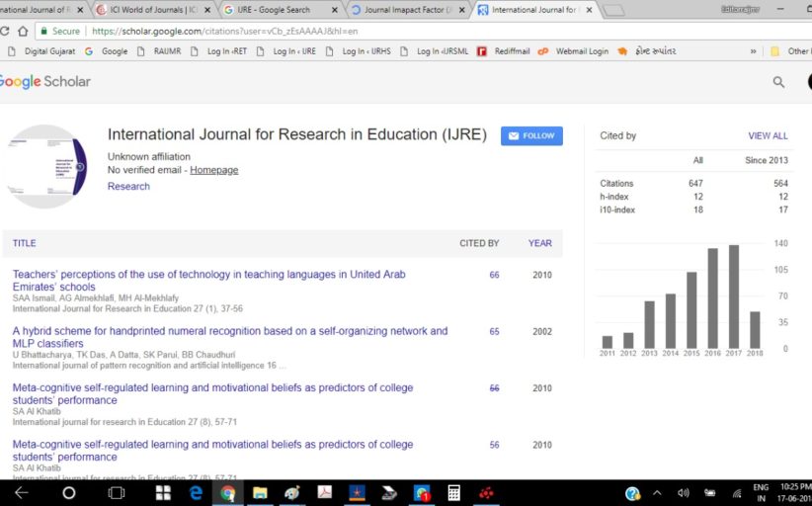Open the Windows Start menu
The height and width of the screenshot is (506, 812).
[x=163, y=492]
